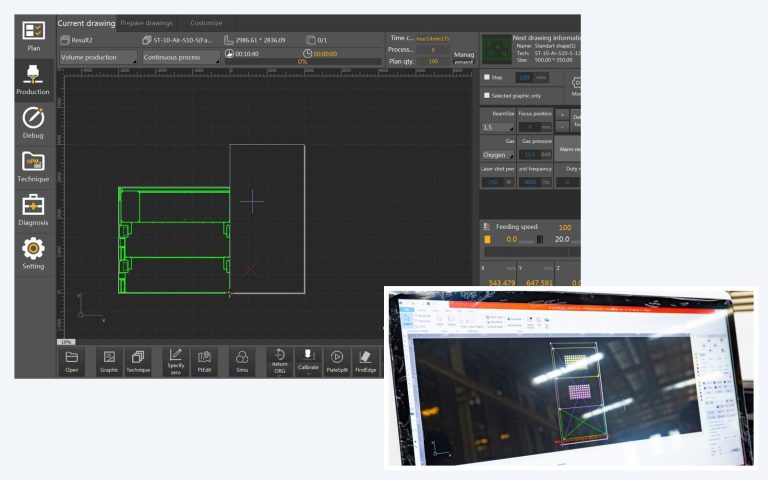Click the Return ORG button
This screenshot has height=480, width=768.
tap(280, 361)
